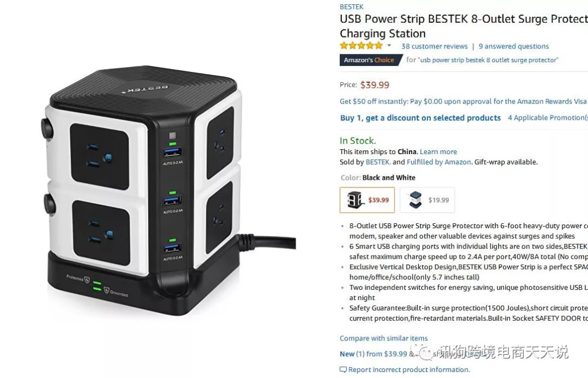Screen dimensions: 588x378
Task: Click the Get $50 off instantly offer
Action: click(463, 101)
